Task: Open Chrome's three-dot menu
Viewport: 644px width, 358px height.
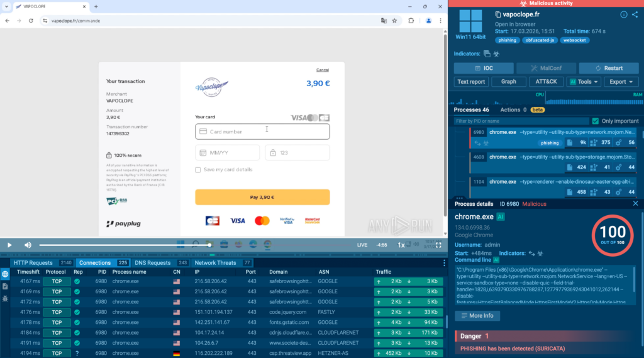Action: 440,21
